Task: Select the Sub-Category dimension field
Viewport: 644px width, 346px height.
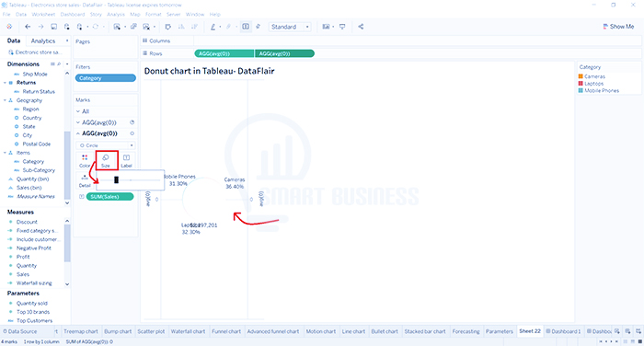Action: [39, 170]
